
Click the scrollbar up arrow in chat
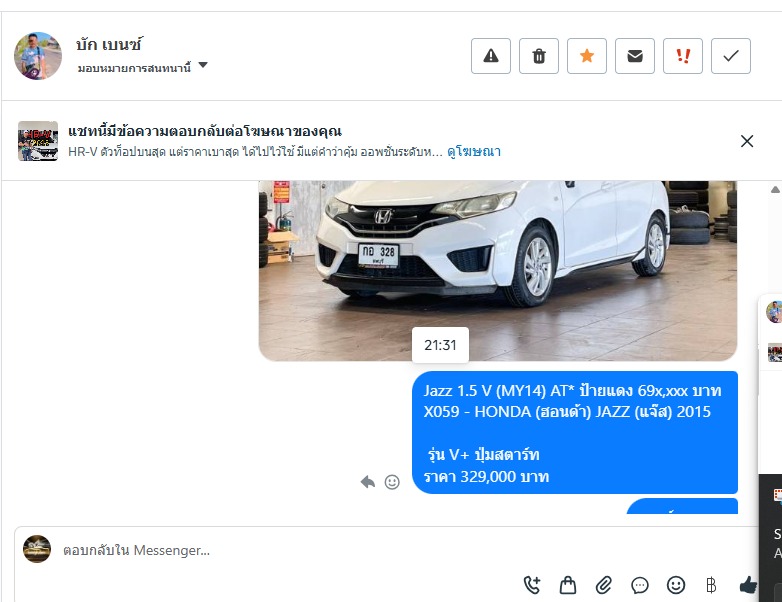coord(776,190)
